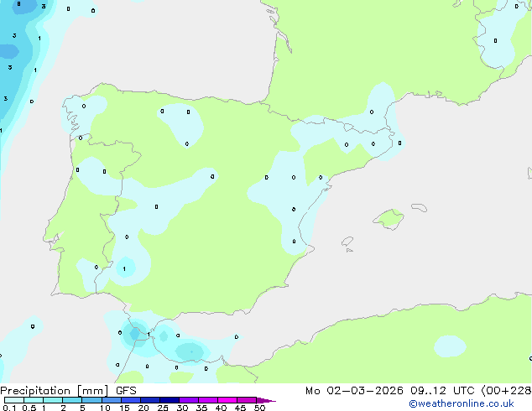Click the 35–40 mm legend color box

[208, 400]
